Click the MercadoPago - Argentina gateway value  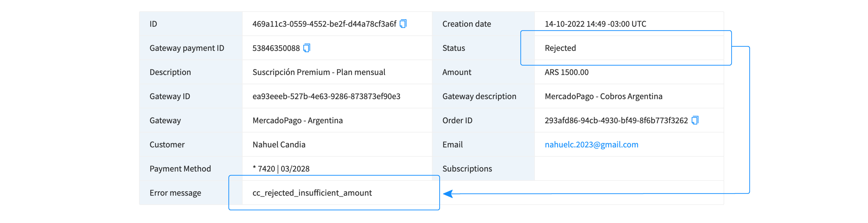click(x=298, y=120)
